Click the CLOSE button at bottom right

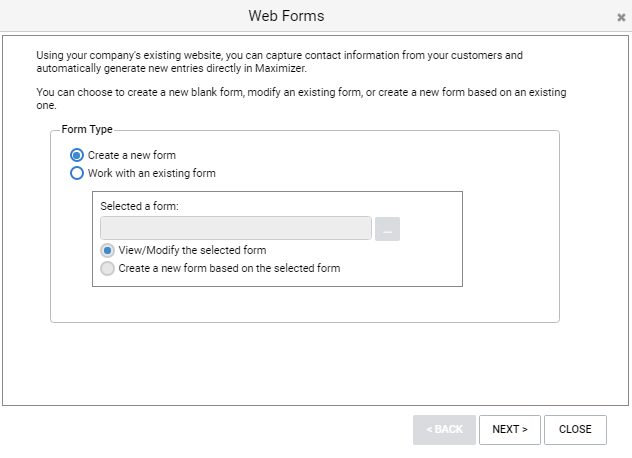[575, 430]
